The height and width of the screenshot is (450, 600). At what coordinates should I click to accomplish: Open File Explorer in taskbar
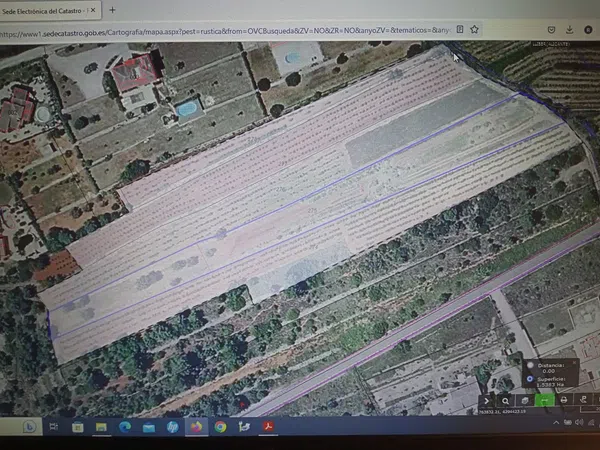pos(101,427)
